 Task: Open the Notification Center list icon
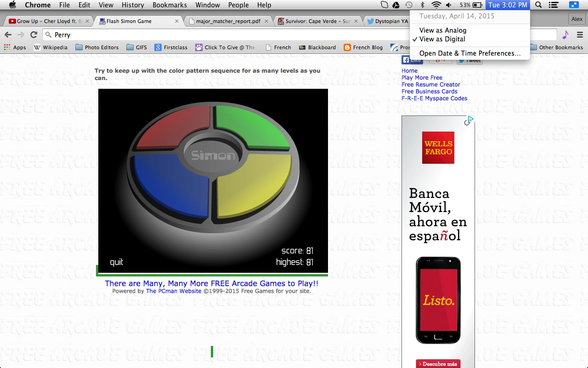pos(554,5)
